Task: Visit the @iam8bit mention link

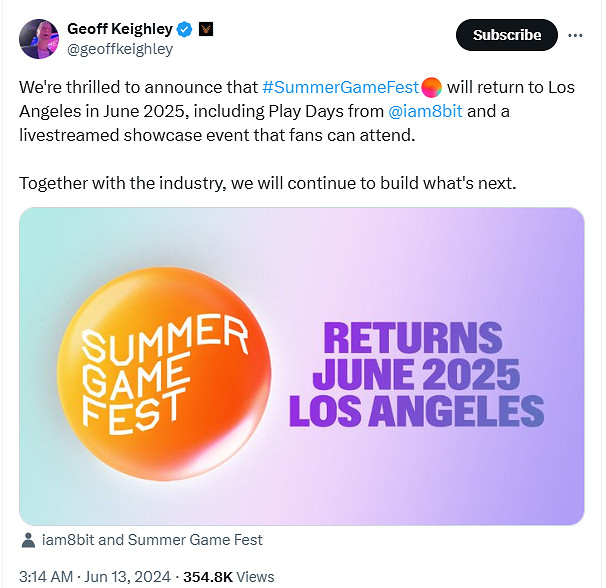Action: (x=422, y=110)
